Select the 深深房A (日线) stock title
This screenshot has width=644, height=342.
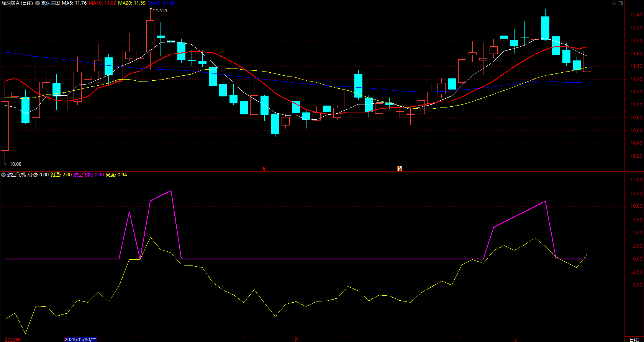tap(17, 3)
